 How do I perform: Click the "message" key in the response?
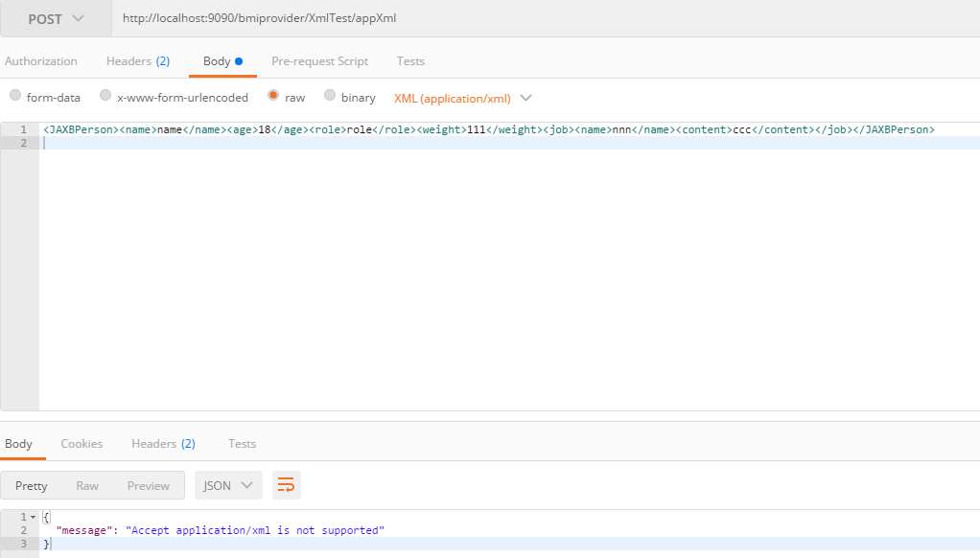[84, 530]
